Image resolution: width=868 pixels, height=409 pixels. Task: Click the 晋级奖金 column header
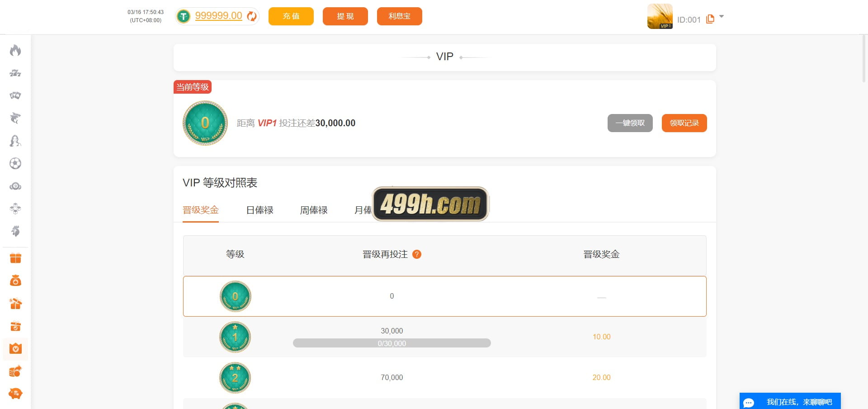[601, 254]
